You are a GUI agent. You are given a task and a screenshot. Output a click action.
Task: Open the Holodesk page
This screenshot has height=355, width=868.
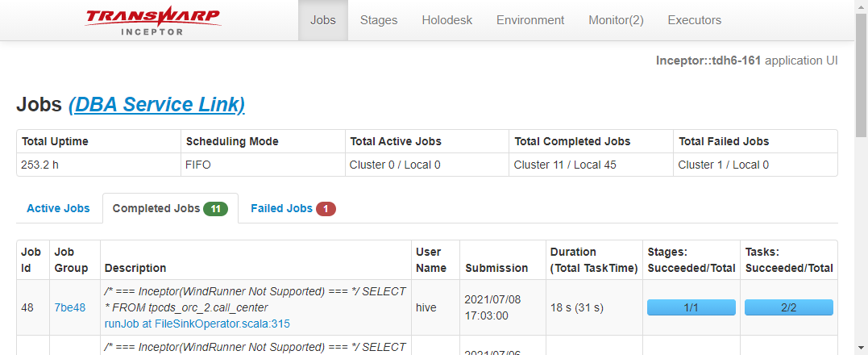pyautogui.click(x=446, y=20)
